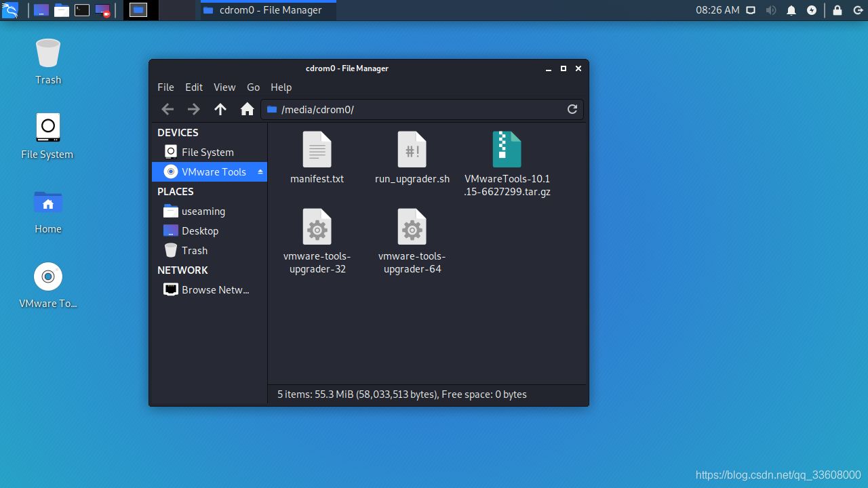Viewport: 868px width, 488px height.
Task: Open the Help menu
Action: (281, 87)
